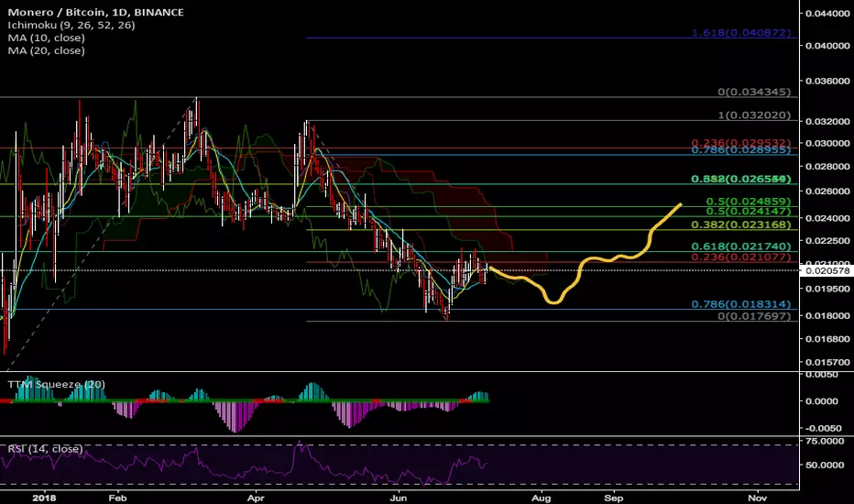
Task: Click the 0(0.034345) Fibonacci level label
Action: tap(754, 92)
